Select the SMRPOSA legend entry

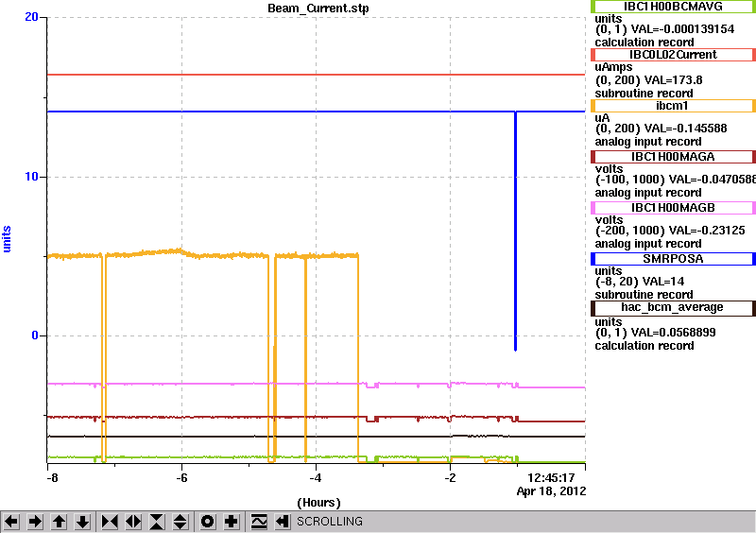click(673, 259)
